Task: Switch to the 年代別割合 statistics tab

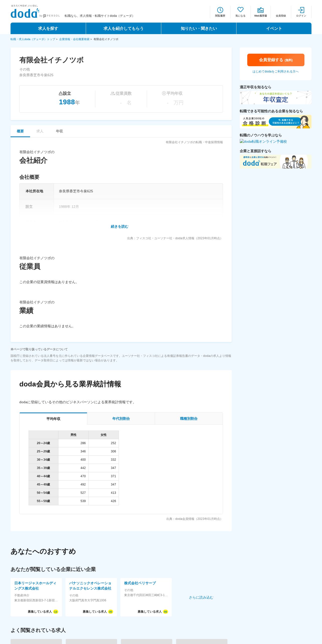Action: pos(121,419)
